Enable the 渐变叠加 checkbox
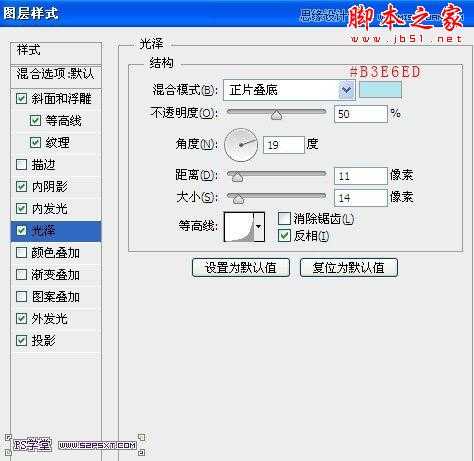474x461 pixels. coord(21,275)
